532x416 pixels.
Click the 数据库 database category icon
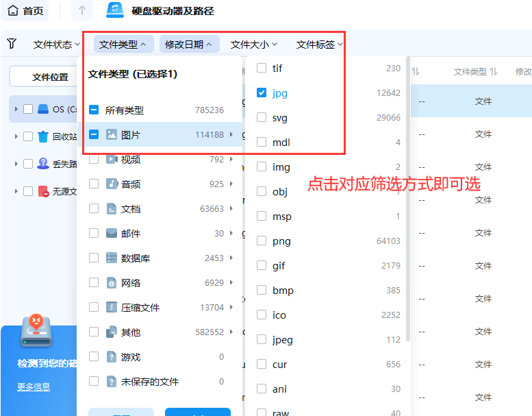point(112,258)
